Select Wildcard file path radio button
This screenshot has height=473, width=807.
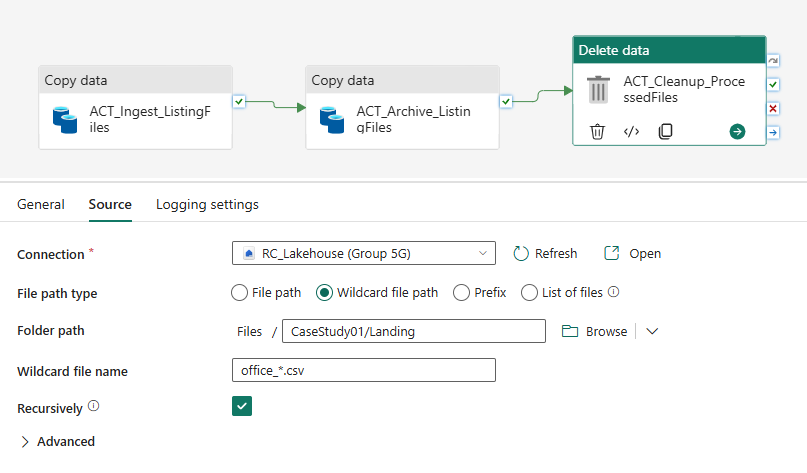[324, 293]
